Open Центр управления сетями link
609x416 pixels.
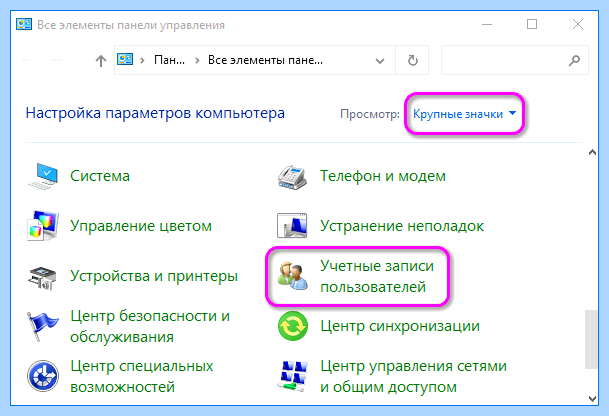[x=413, y=376]
